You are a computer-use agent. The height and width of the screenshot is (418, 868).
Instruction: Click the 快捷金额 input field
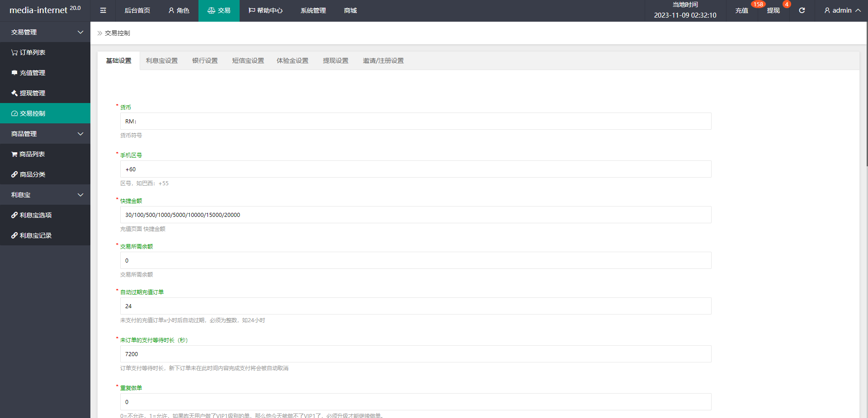pos(415,215)
